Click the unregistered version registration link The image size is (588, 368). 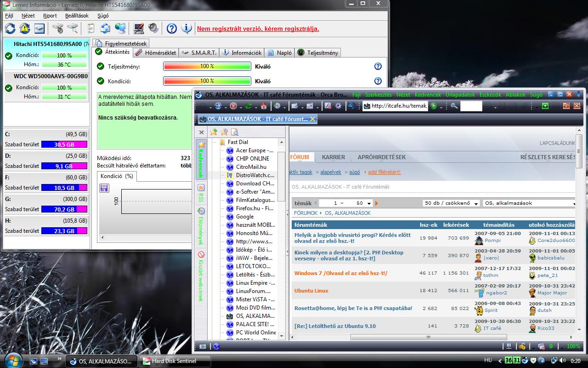click(x=258, y=29)
